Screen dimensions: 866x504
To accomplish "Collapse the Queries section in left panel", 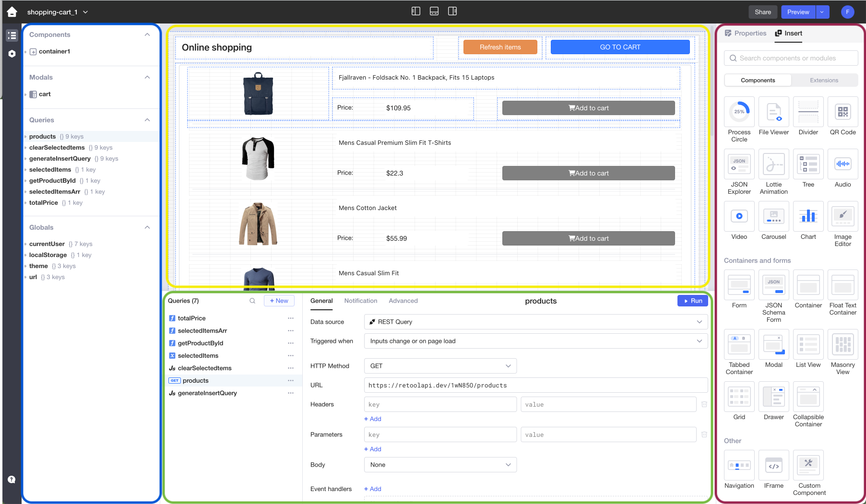I will point(147,120).
